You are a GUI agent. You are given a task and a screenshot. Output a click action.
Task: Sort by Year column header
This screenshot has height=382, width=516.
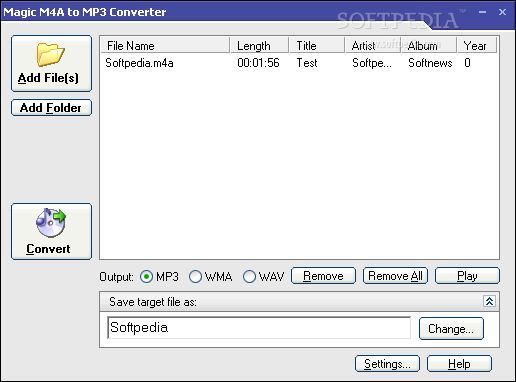point(477,45)
